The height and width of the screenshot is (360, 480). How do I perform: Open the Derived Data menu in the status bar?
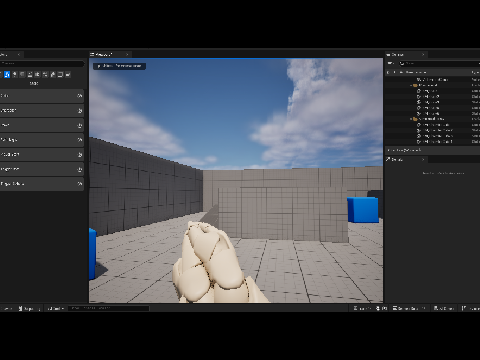tap(409, 308)
